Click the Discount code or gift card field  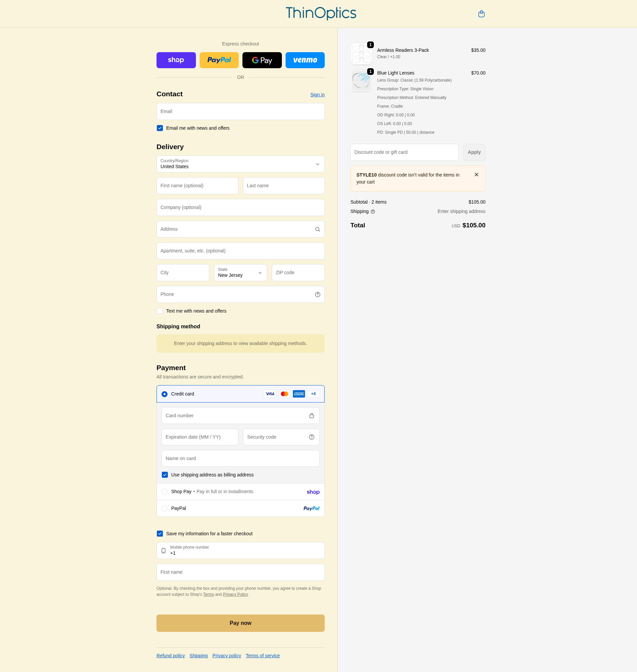[404, 152]
